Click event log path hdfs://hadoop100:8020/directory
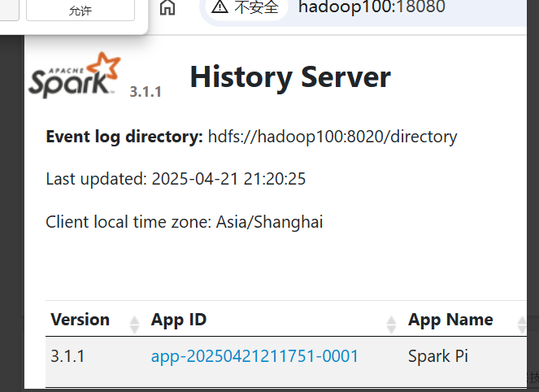539x392 pixels. [x=333, y=137]
